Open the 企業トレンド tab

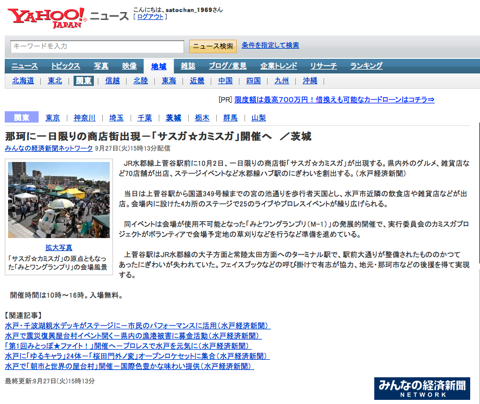279,66
